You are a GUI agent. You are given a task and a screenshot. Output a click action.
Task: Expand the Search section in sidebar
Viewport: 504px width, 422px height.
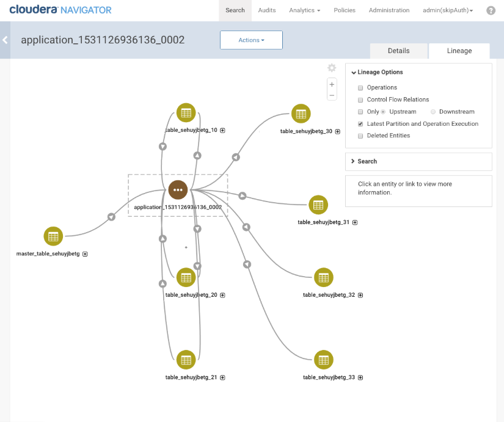pos(367,161)
